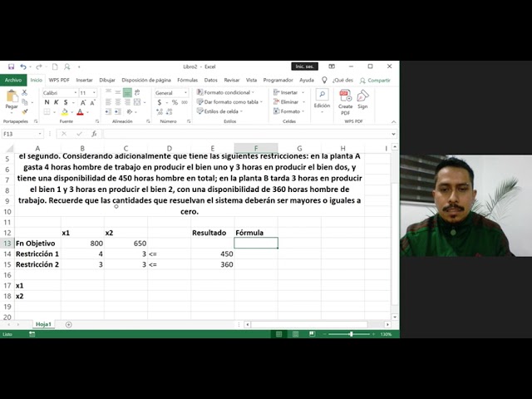Open the font size dropdown
Image resolution: width=532 pixels, height=399 pixels.
94,92
